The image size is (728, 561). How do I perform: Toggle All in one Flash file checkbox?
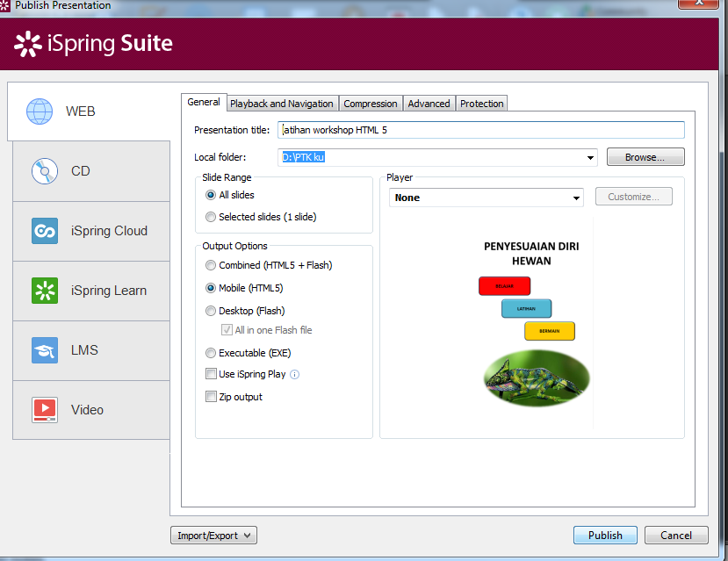tap(227, 330)
